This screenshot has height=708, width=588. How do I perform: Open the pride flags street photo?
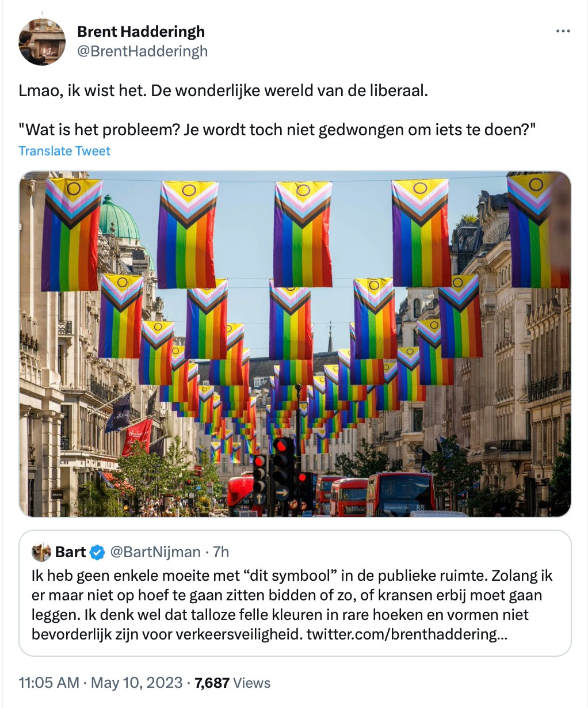pyautogui.click(x=295, y=344)
